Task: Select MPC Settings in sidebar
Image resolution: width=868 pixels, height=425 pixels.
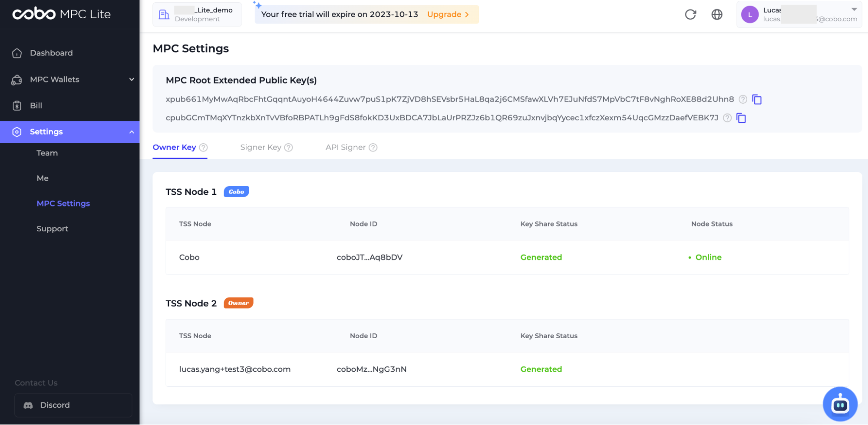Action: [63, 204]
